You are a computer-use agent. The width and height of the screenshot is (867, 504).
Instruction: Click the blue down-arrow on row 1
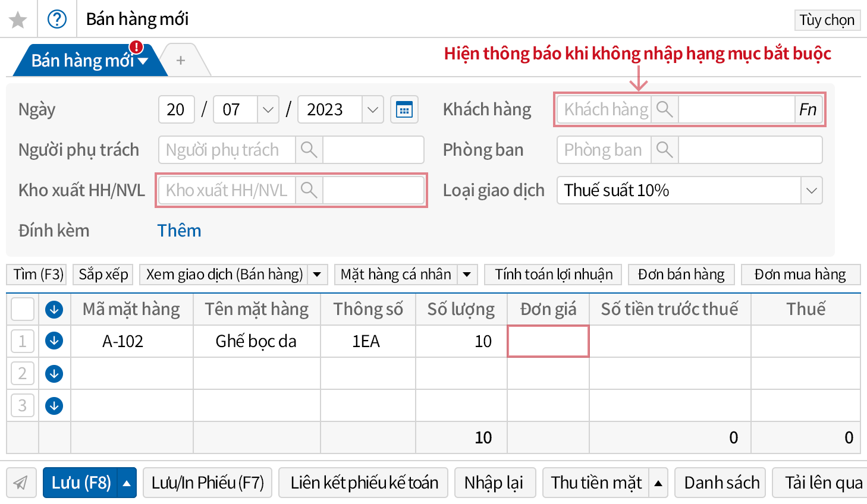coord(54,341)
